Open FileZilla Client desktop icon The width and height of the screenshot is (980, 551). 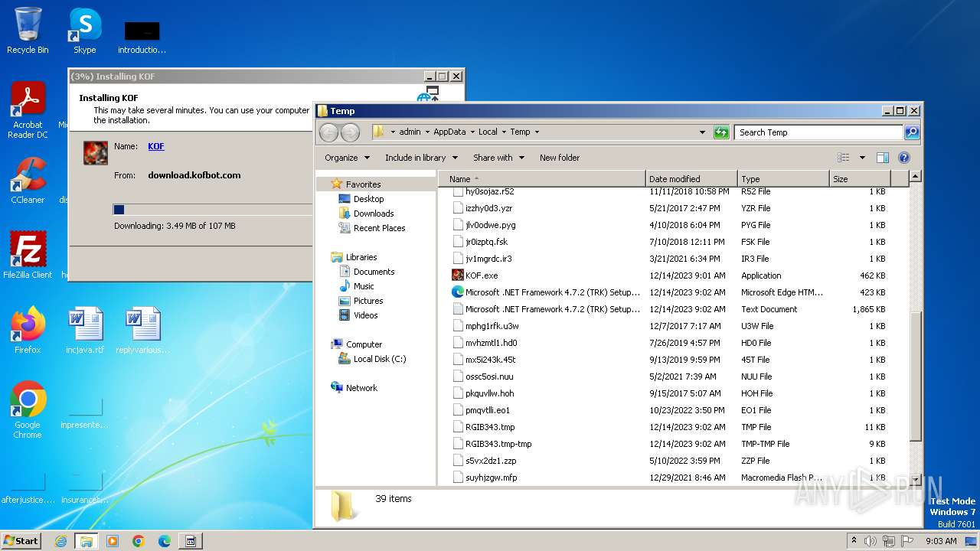28,255
